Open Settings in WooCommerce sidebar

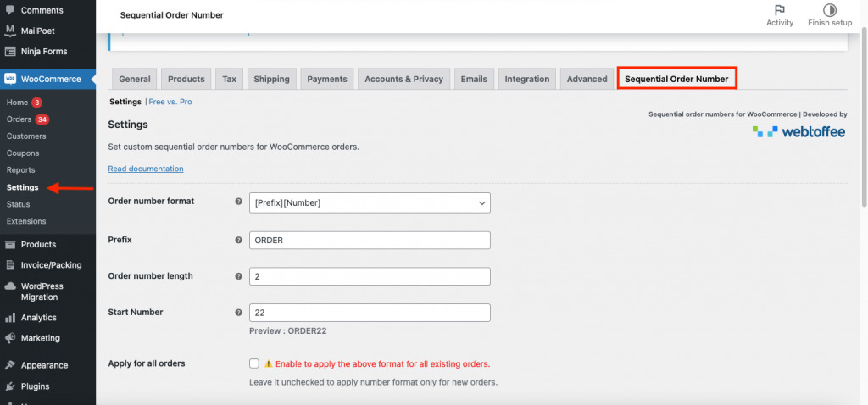pyautogui.click(x=22, y=187)
